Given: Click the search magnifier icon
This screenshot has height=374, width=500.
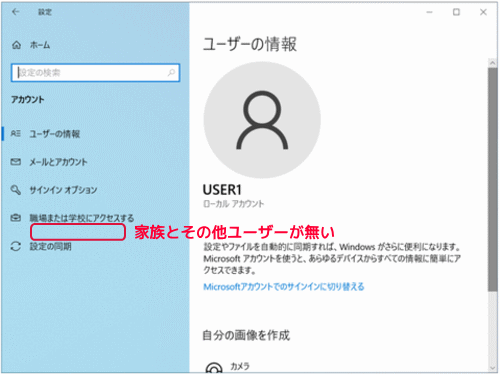Looking at the screenshot, I should point(171,72).
